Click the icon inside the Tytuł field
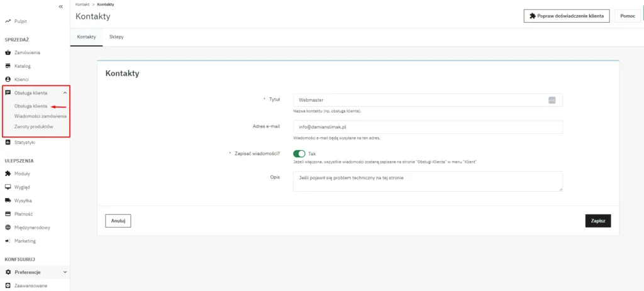This screenshot has height=291, width=644. pyautogui.click(x=552, y=100)
